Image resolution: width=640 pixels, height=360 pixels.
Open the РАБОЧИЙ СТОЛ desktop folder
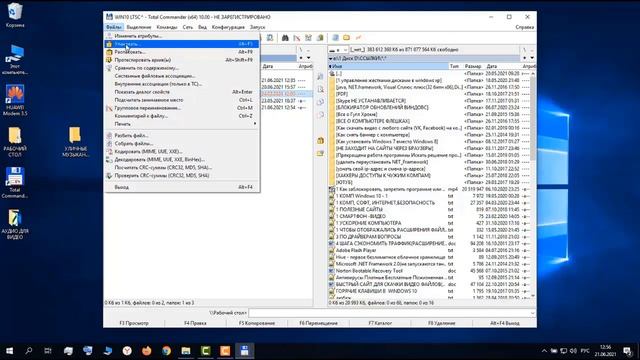click(x=15, y=142)
